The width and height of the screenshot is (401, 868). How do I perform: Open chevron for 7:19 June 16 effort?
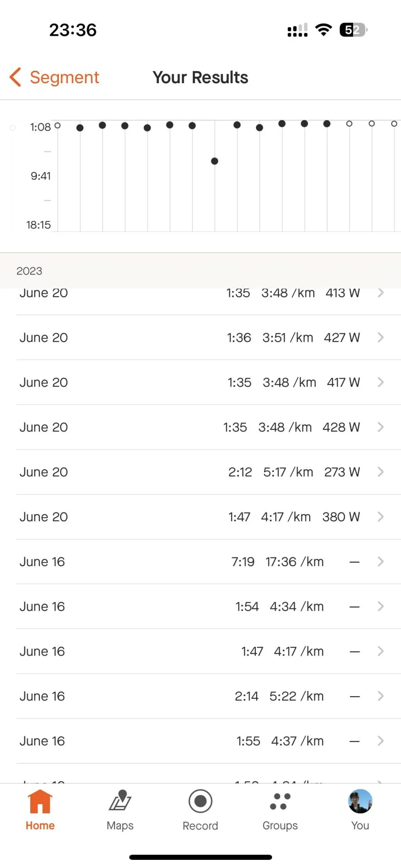click(x=381, y=561)
